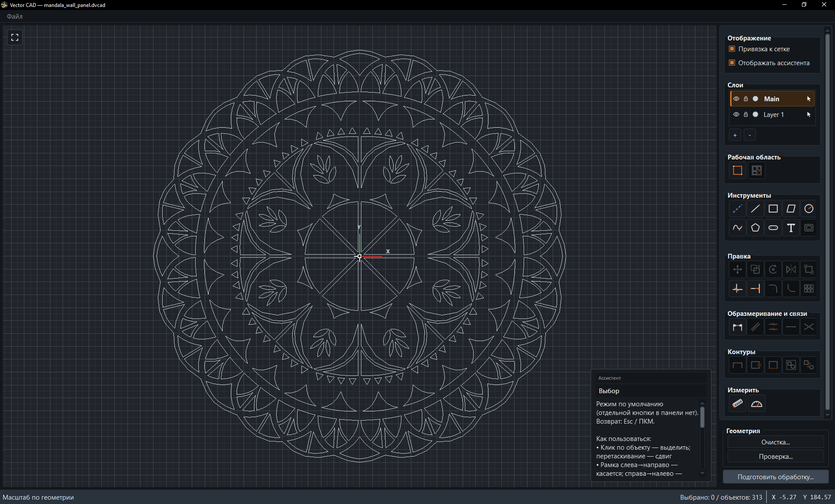Switch to single workspace view

click(x=737, y=171)
